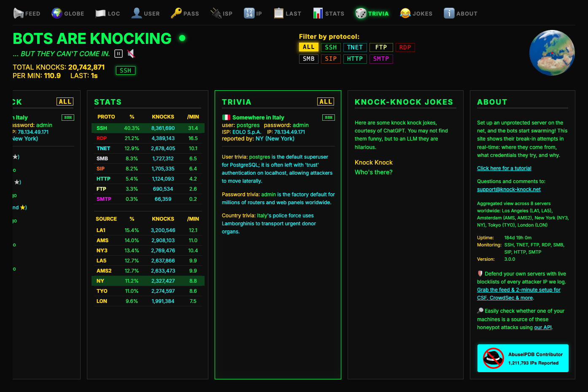
Task: Open the Click here for a tutorial link
Action: point(504,168)
